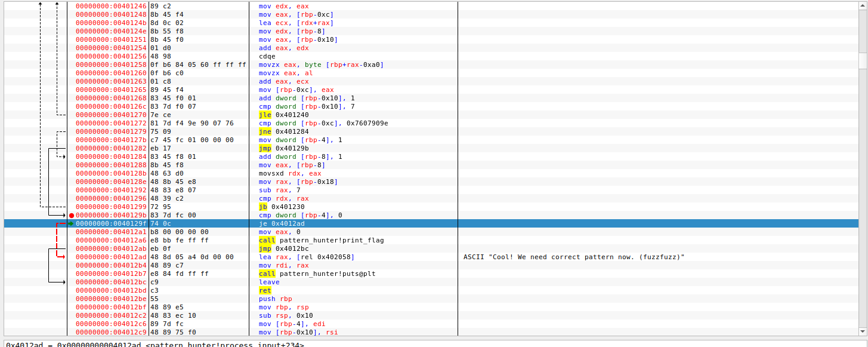Select the 'mov eax, 0' instruction
This screenshot has height=347, width=868.
coord(280,232)
